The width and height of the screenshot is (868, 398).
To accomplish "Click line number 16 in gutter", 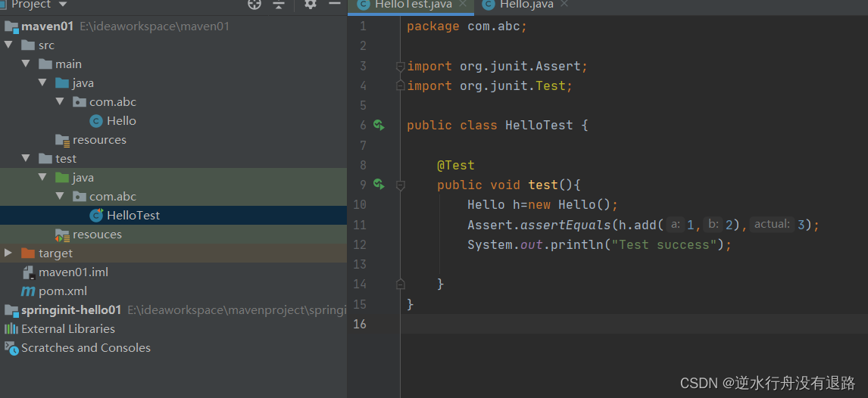I will tap(359, 323).
